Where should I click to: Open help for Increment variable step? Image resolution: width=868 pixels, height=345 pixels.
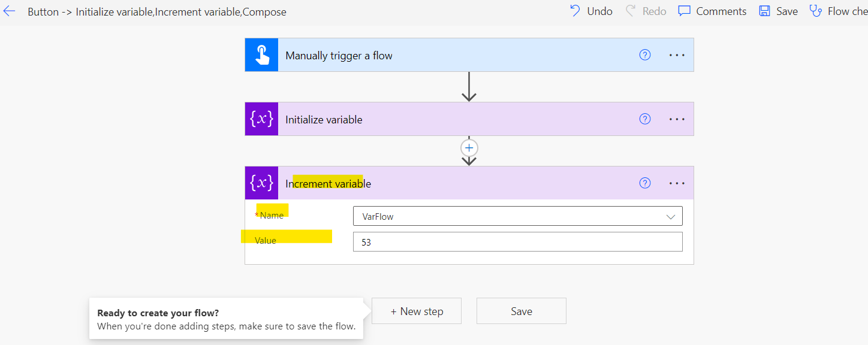[645, 183]
